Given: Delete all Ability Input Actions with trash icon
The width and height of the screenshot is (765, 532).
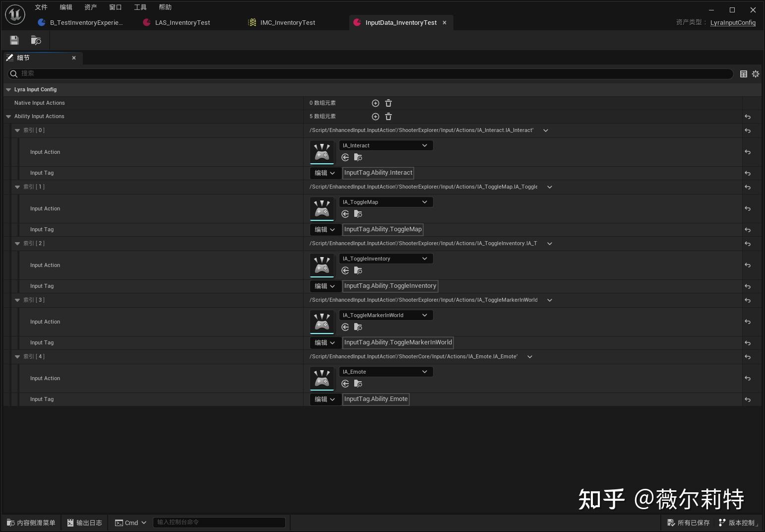Looking at the screenshot, I should coord(388,116).
